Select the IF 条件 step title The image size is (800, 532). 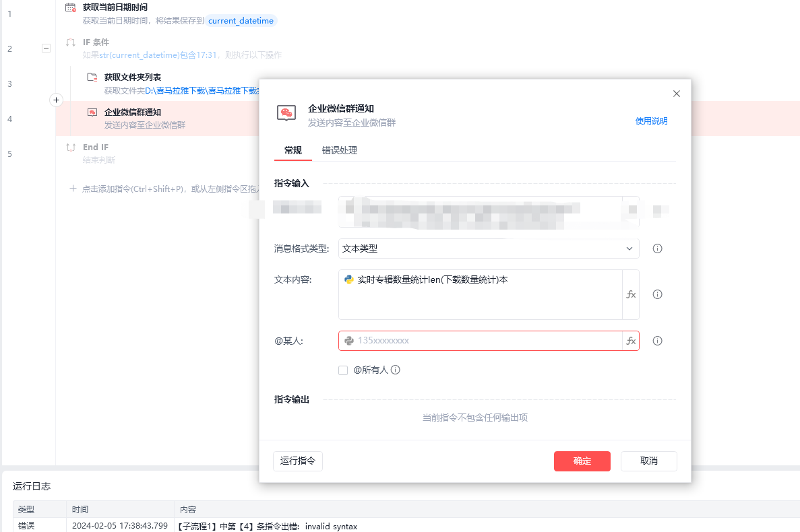(x=96, y=42)
